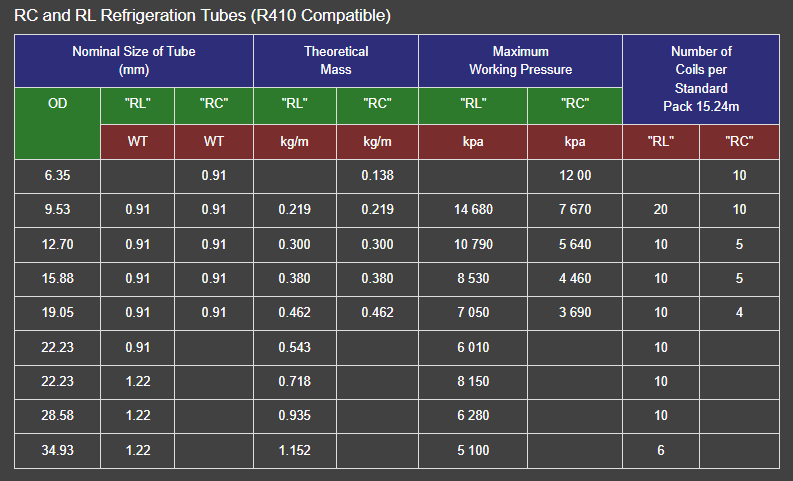Click the 14 680 kpa pressure value
793x481 pixels.
coord(473,209)
